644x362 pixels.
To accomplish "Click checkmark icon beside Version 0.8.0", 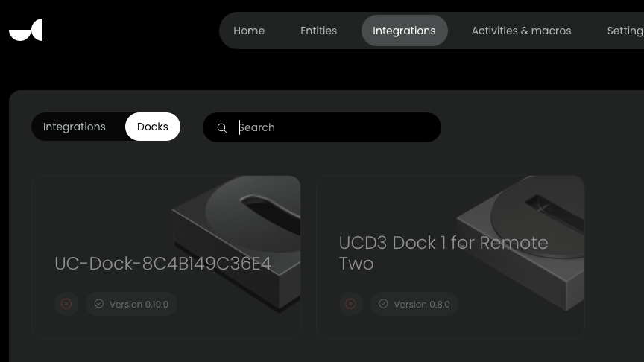I will pos(383,304).
